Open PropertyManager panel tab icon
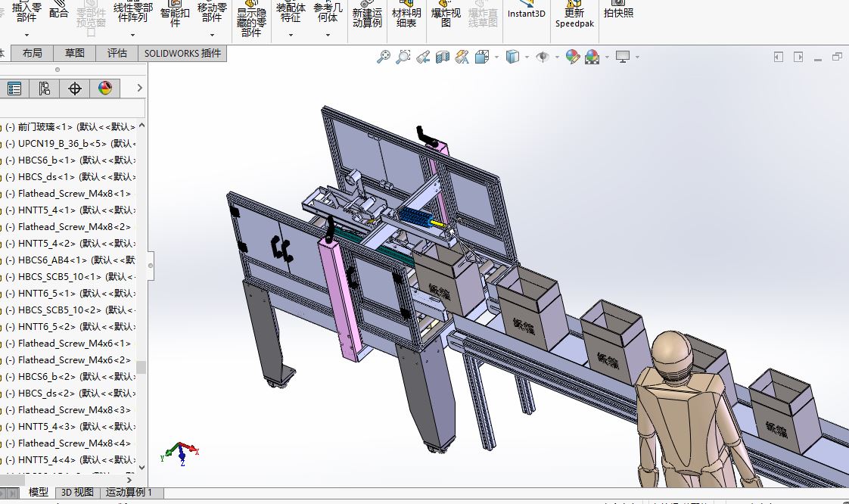This screenshot has height=504, width=849. (x=14, y=89)
